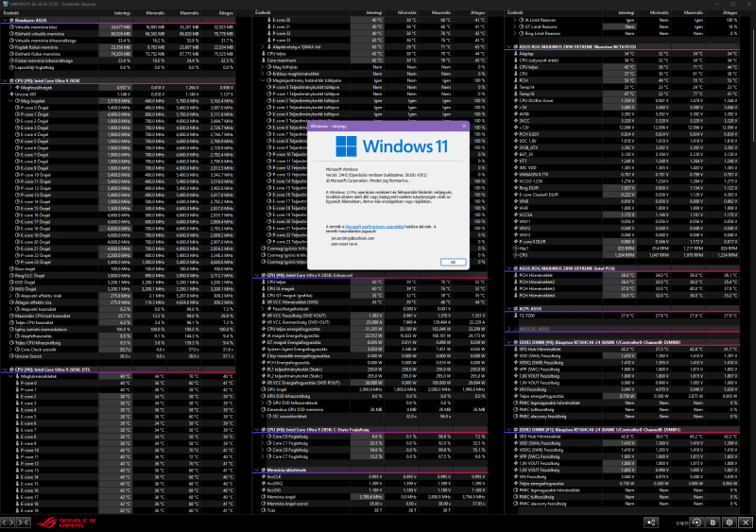Image resolution: width=756 pixels, height=532 pixels.
Task: Close the Windows névjegy dialog with X
Action: click(x=464, y=126)
